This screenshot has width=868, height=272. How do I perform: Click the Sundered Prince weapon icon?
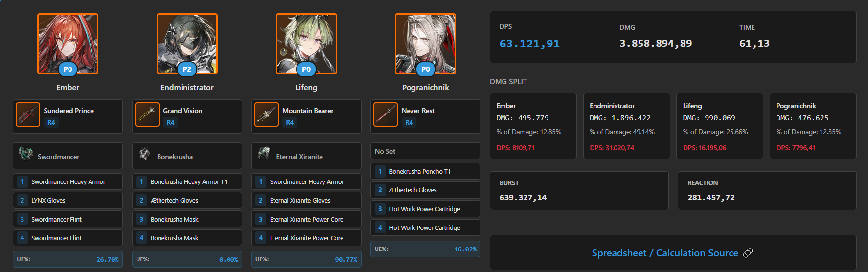pos(28,114)
